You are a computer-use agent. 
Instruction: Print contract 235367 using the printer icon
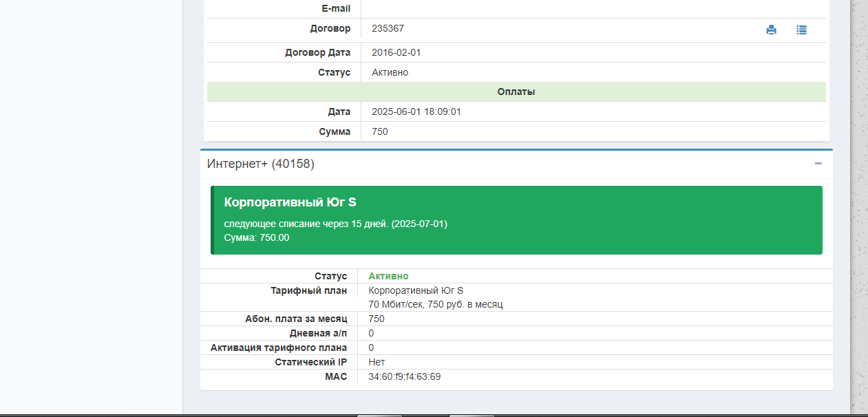click(771, 30)
